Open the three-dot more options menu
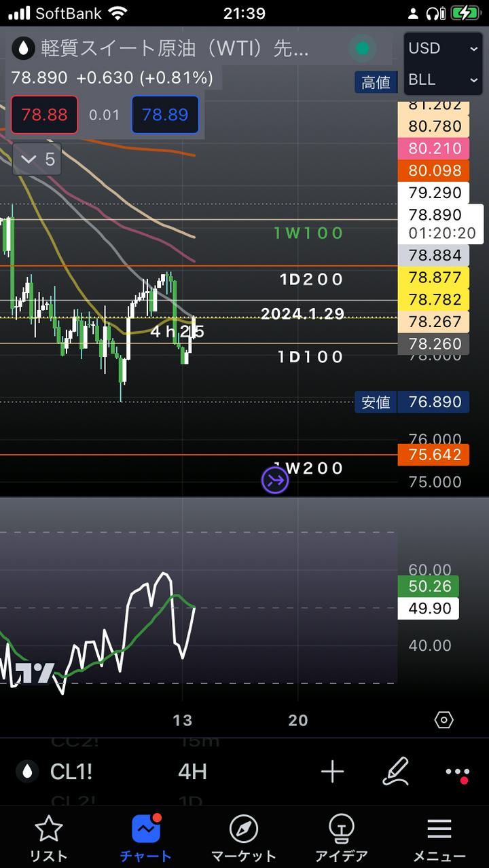489x868 pixels. point(457,772)
